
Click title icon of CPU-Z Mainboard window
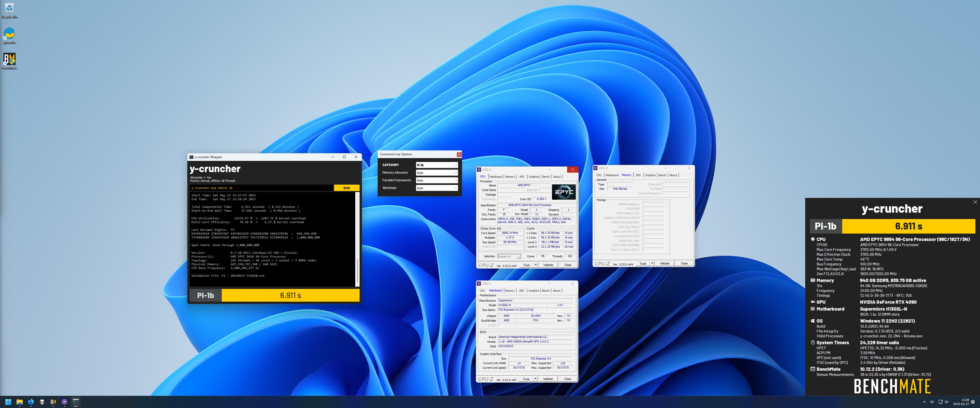479,284
